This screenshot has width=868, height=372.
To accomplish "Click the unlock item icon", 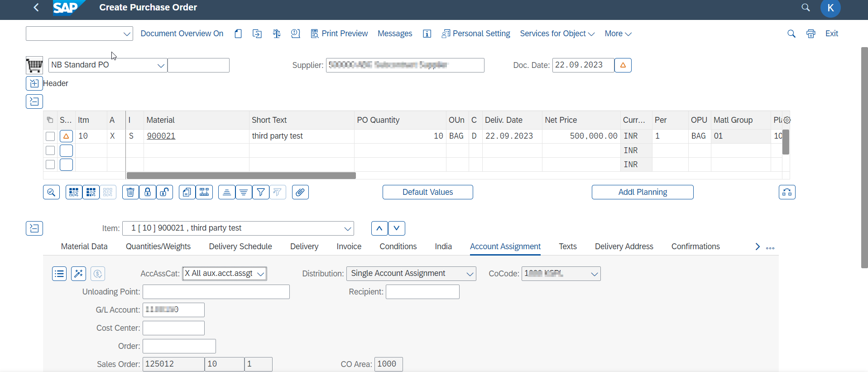I will pyautogui.click(x=164, y=192).
